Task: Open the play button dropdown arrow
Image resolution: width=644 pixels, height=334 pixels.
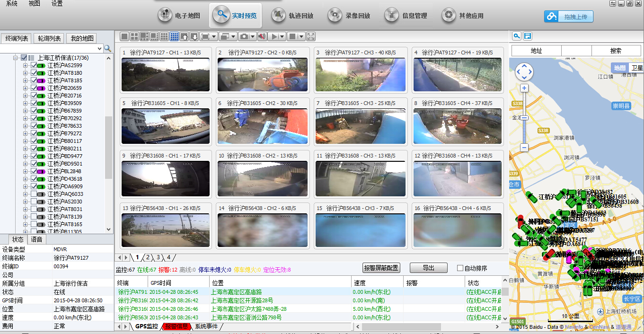Action: point(282,36)
